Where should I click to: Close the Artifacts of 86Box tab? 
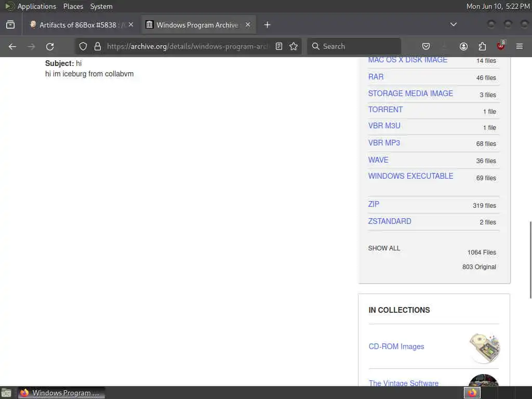131,25
